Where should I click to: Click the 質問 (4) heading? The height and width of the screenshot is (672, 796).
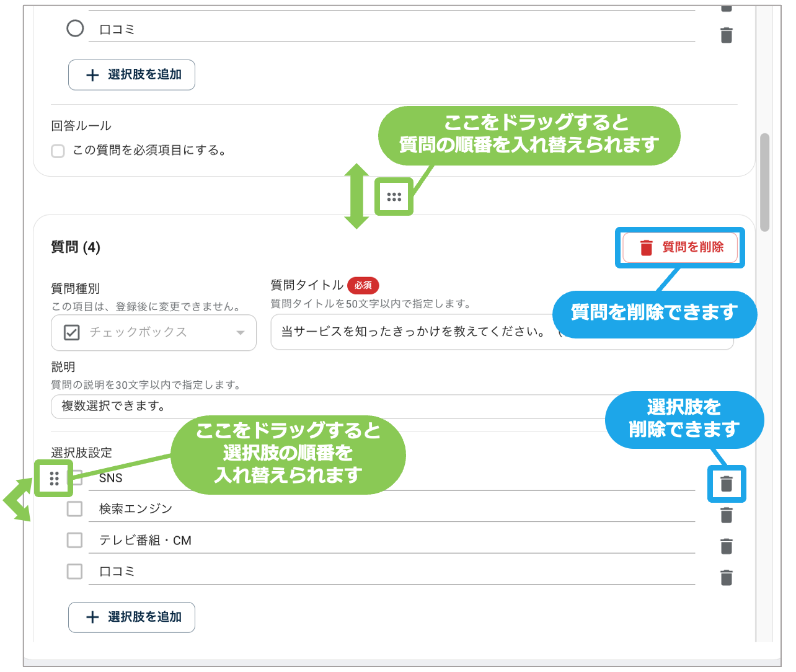[76, 247]
